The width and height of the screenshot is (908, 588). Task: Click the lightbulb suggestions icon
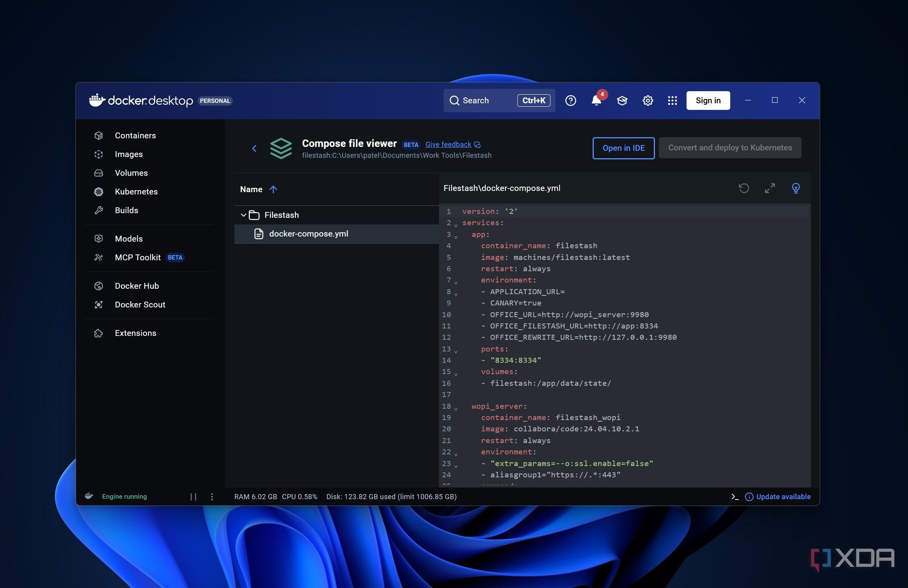point(796,188)
